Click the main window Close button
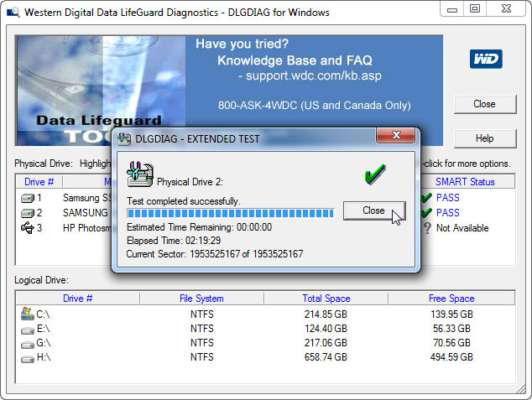 485,104
